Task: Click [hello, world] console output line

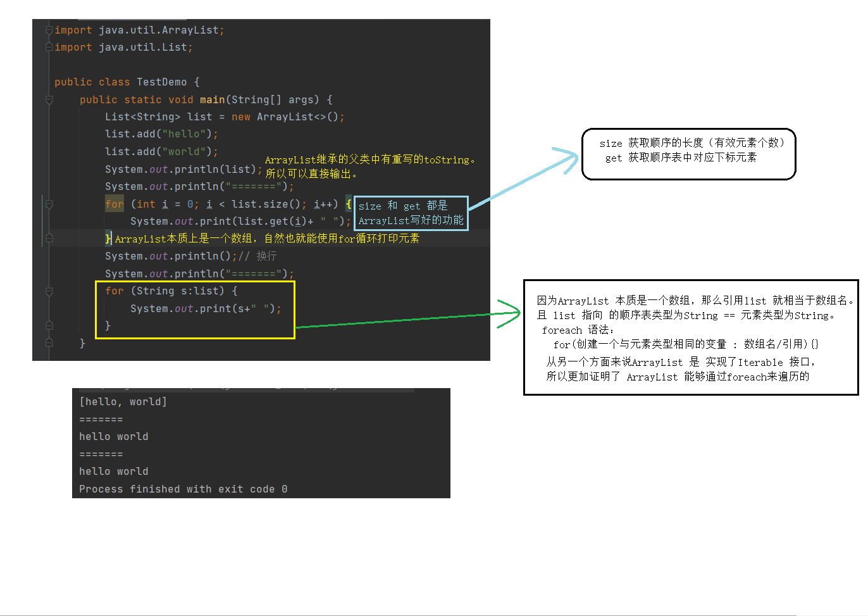Action: (123, 402)
